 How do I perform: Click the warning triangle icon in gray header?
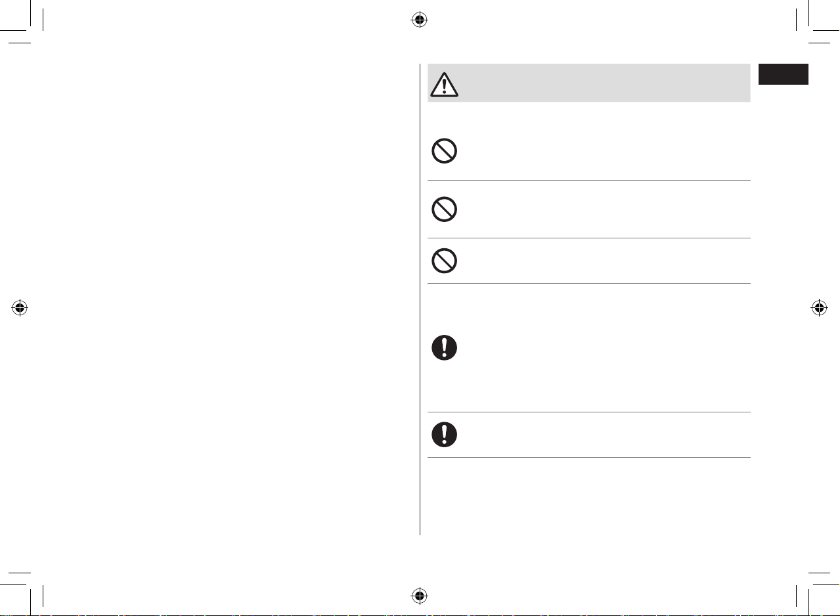[444, 84]
